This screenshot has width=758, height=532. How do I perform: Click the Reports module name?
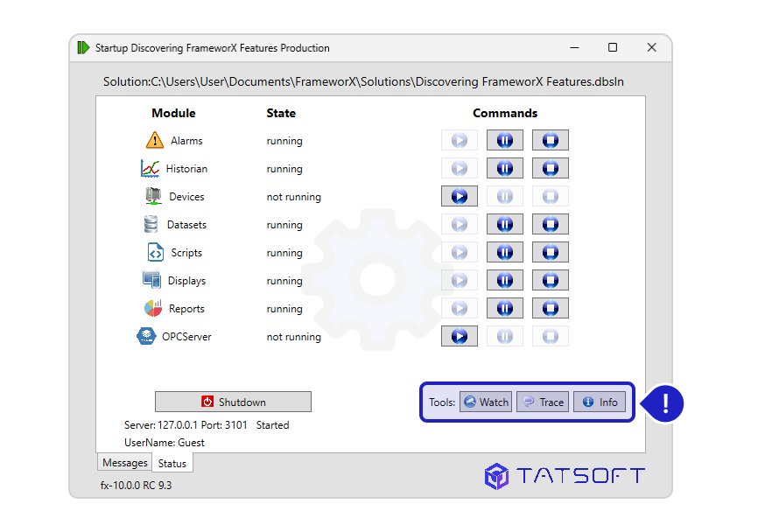coord(186,309)
